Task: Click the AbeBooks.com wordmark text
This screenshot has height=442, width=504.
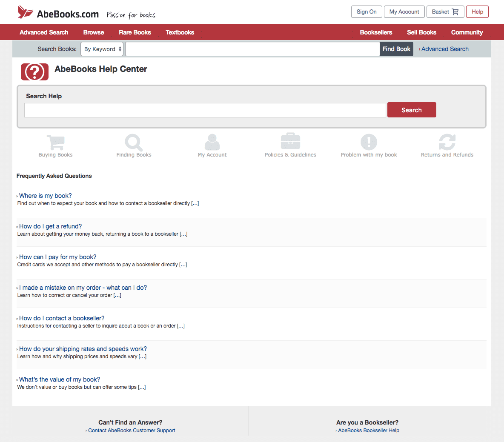Action: pos(68,14)
